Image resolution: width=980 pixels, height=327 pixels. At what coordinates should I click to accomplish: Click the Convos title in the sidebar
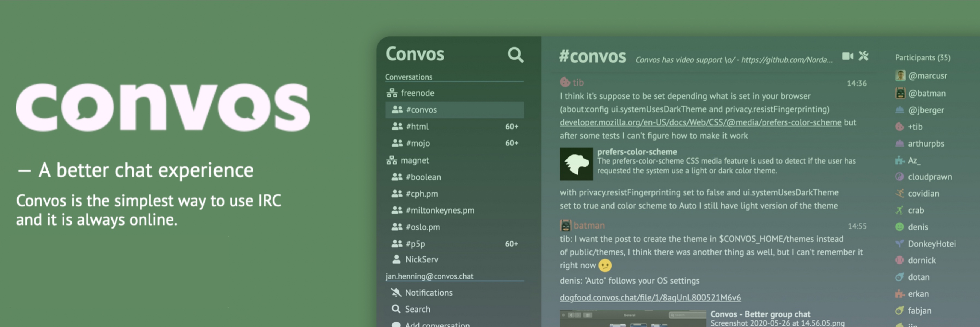coord(415,54)
